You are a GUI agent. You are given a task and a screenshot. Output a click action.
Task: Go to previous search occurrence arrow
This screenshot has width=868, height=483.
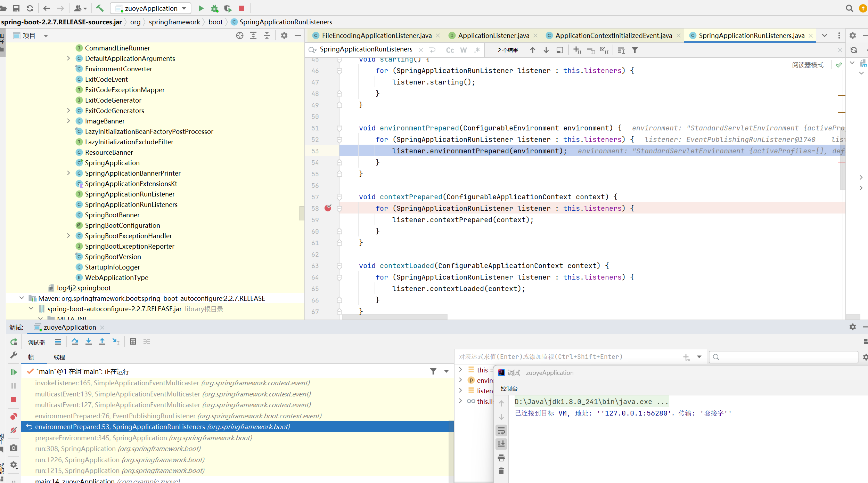(533, 50)
